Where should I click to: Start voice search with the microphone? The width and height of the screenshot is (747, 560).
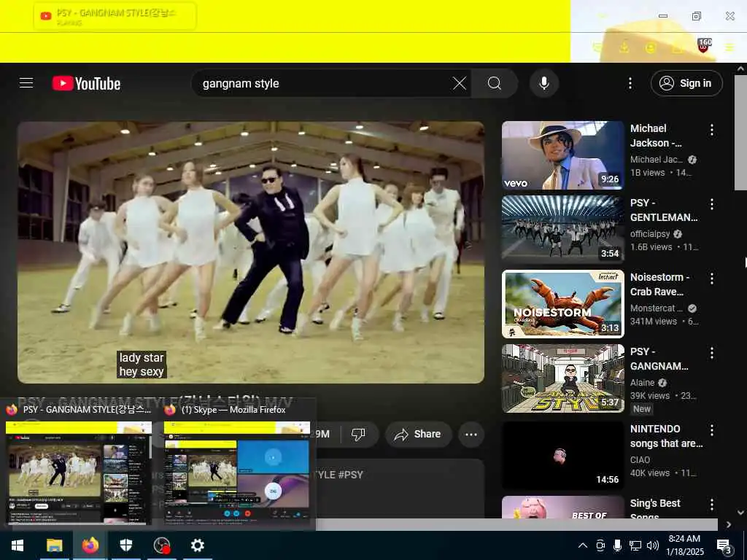point(543,83)
